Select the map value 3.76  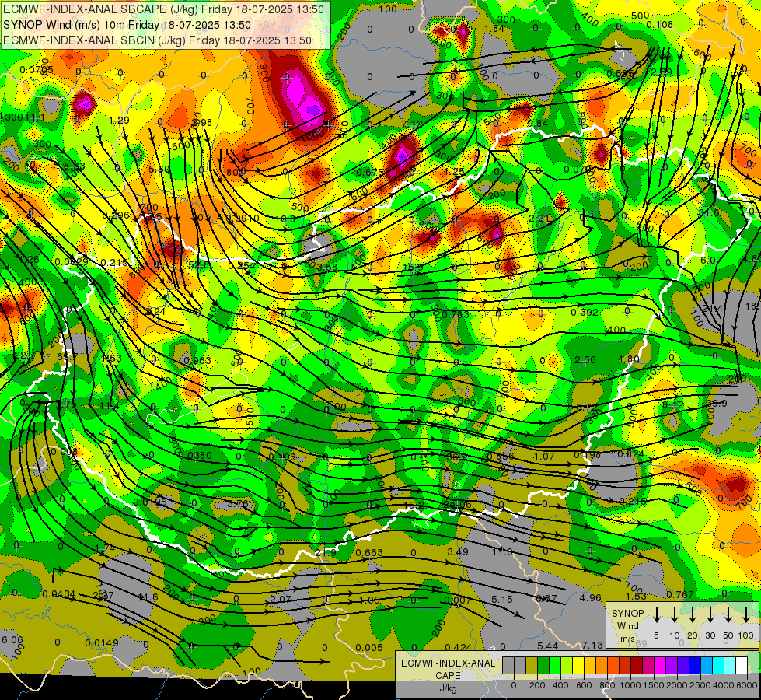tap(238, 504)
